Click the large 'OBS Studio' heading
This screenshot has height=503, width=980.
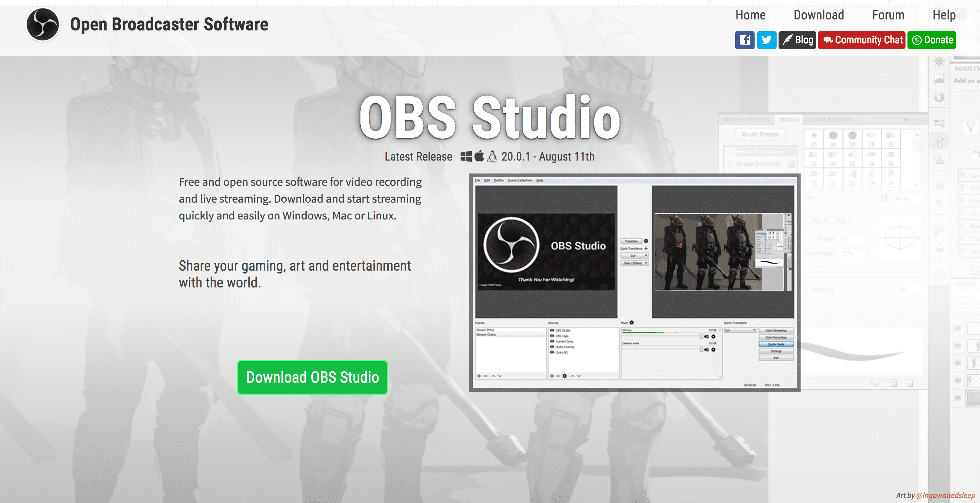[x=490, y=117]
